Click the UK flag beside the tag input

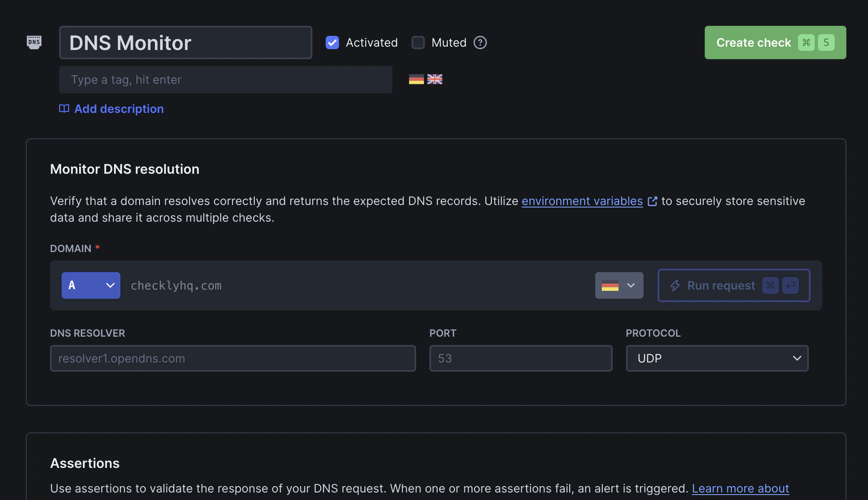tap(435, 79)
